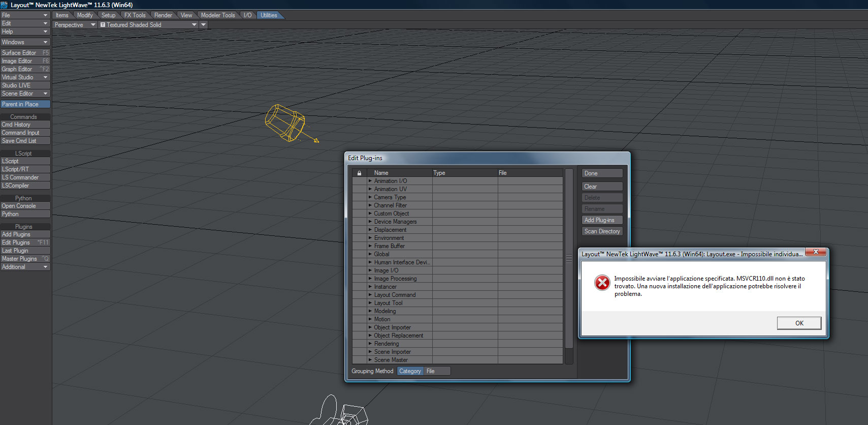Set Grouping Method to File

point(437,371)
